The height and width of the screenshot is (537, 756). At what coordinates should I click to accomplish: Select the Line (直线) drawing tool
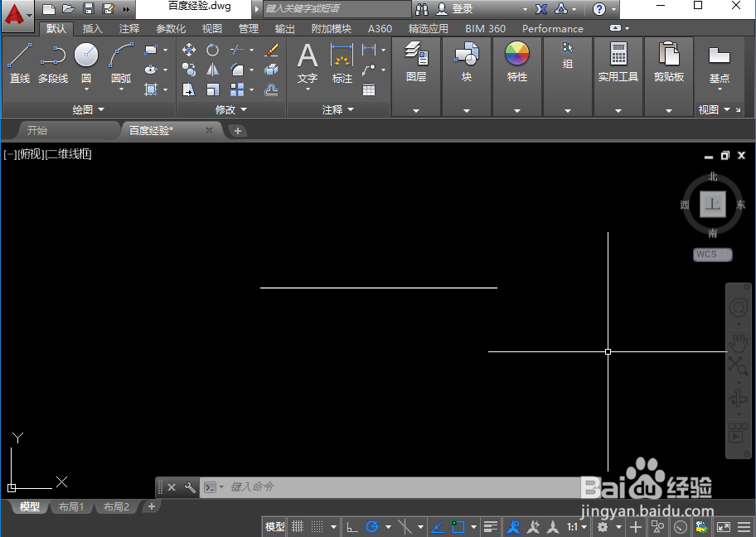pyautogui.click(x=20, y=63)
